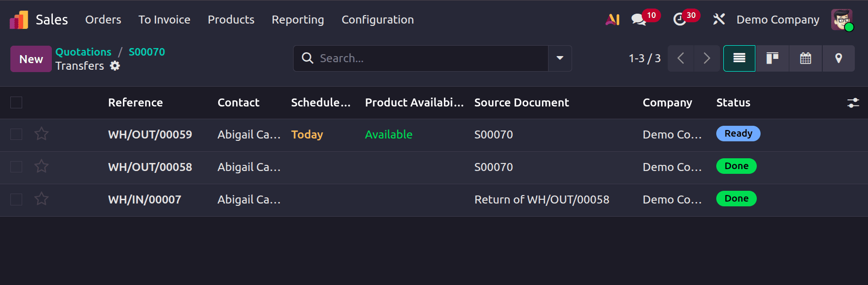Open the Sales app home icon
This screenshot has width=868, height=285.
tap(19, 20)
